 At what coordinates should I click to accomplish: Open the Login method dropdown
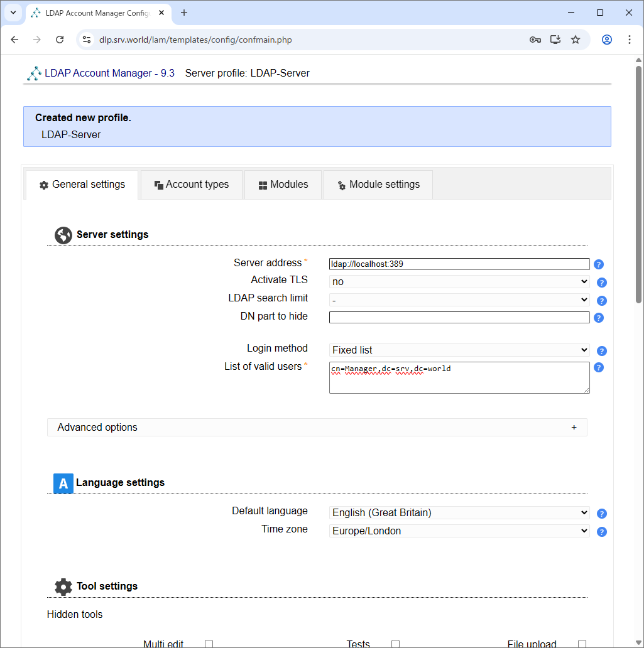click(459, 350)
